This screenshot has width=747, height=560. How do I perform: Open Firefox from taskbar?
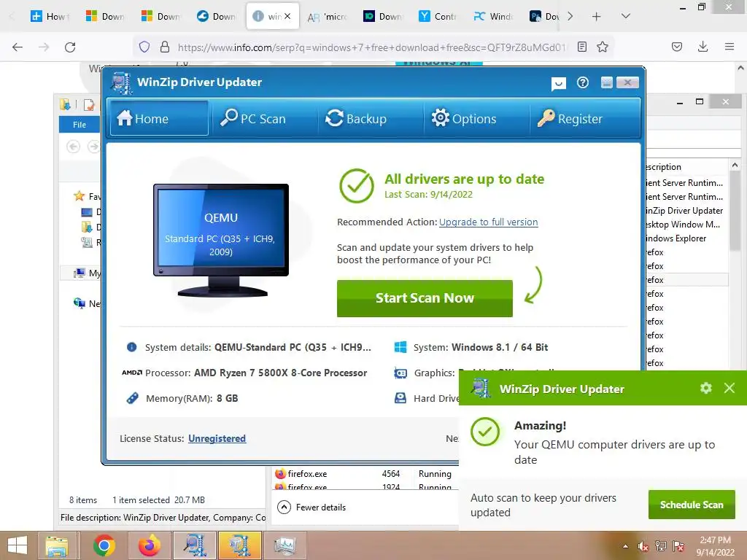[x=149, y=545]
